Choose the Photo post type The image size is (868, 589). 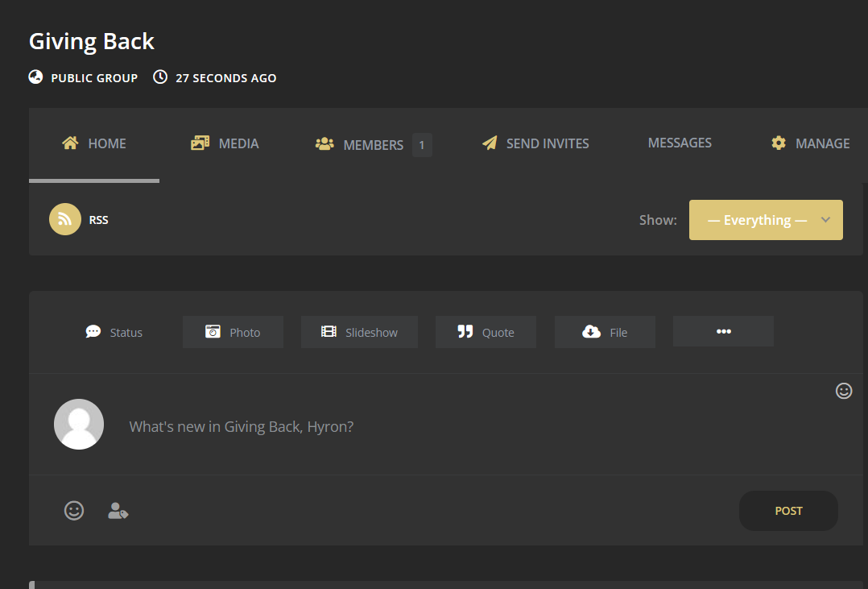click(233, 332)
